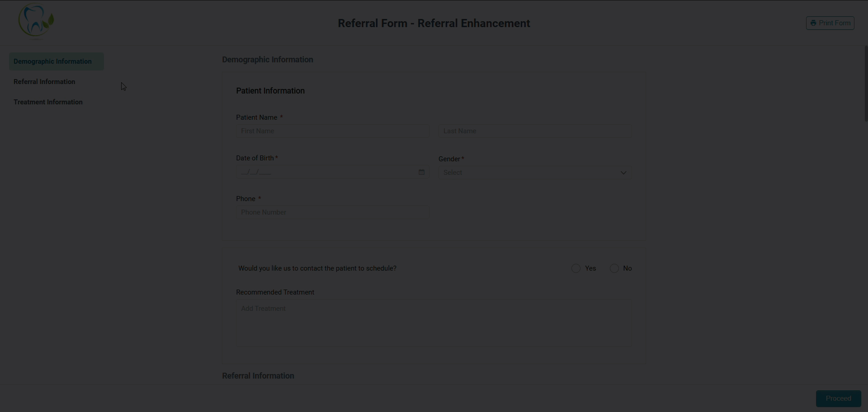Screen dimensions: 868x412
Task: Click the Proceed button
Action: click(x=838, y=398)
